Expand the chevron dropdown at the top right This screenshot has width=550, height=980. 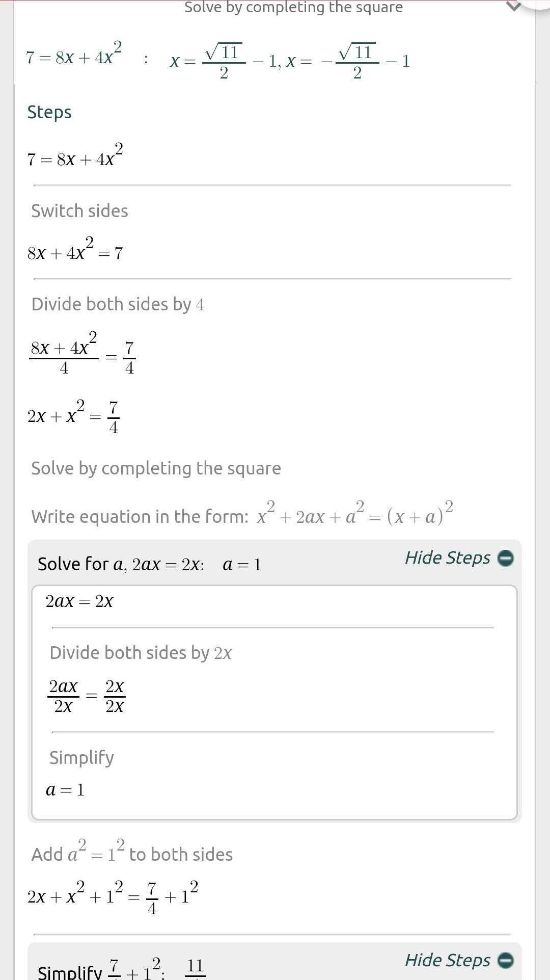point(513,7)
